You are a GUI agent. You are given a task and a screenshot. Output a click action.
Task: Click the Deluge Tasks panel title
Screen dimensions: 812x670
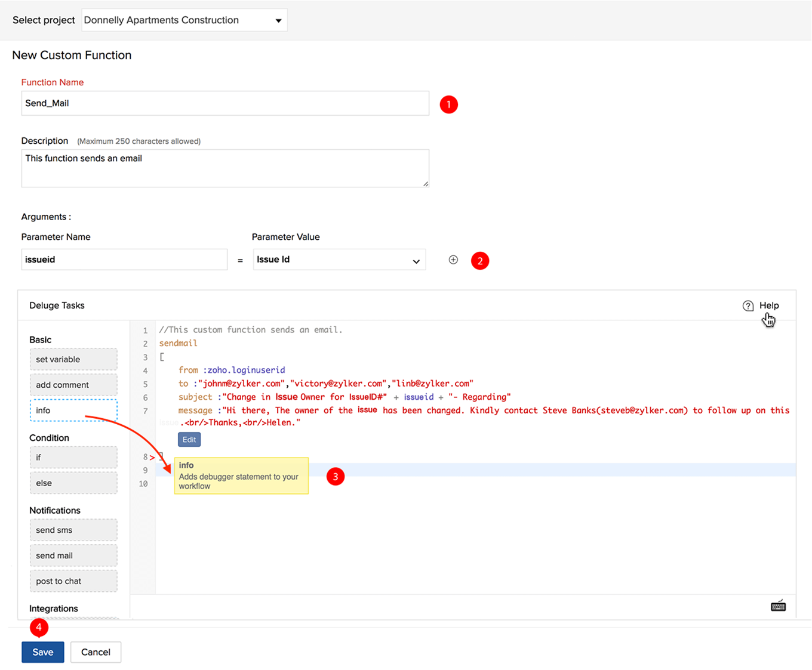point(57,305)
